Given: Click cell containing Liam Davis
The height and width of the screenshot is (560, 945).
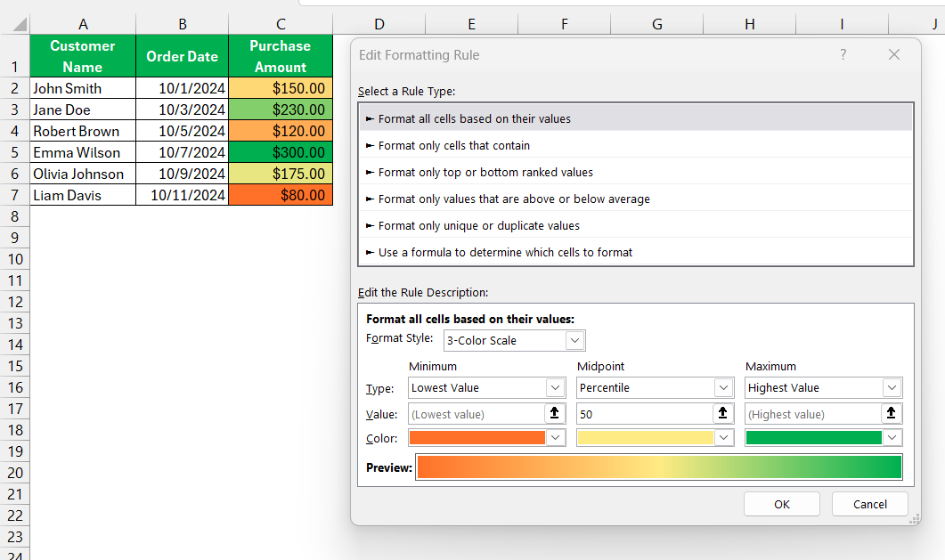Looking at the screenshot, I should (83, 195).
